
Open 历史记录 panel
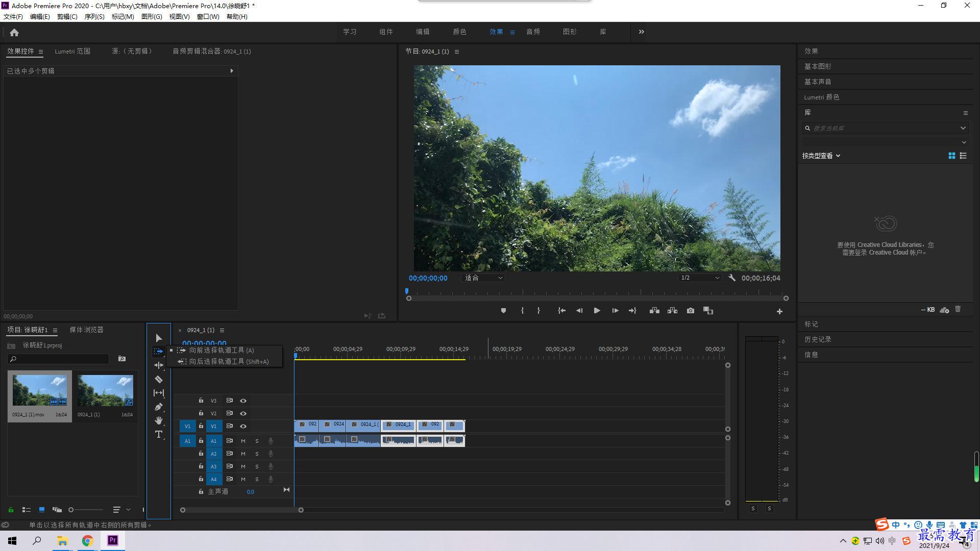coord(818,339)
